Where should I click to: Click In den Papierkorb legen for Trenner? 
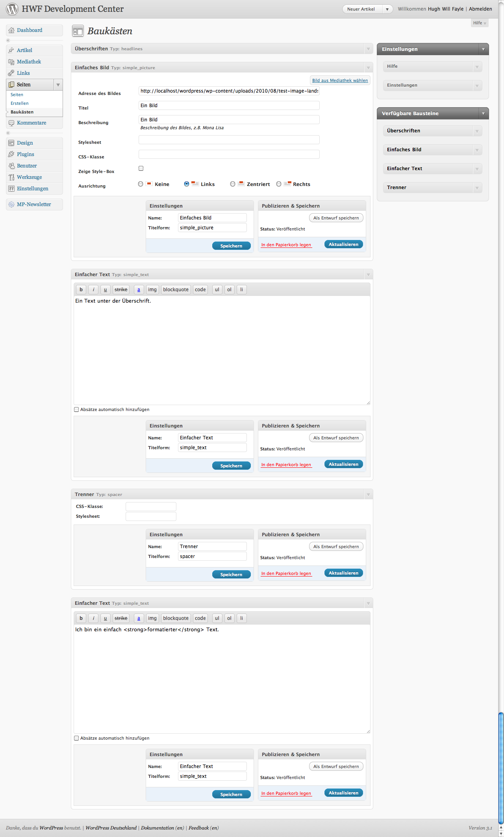point(286,574)
